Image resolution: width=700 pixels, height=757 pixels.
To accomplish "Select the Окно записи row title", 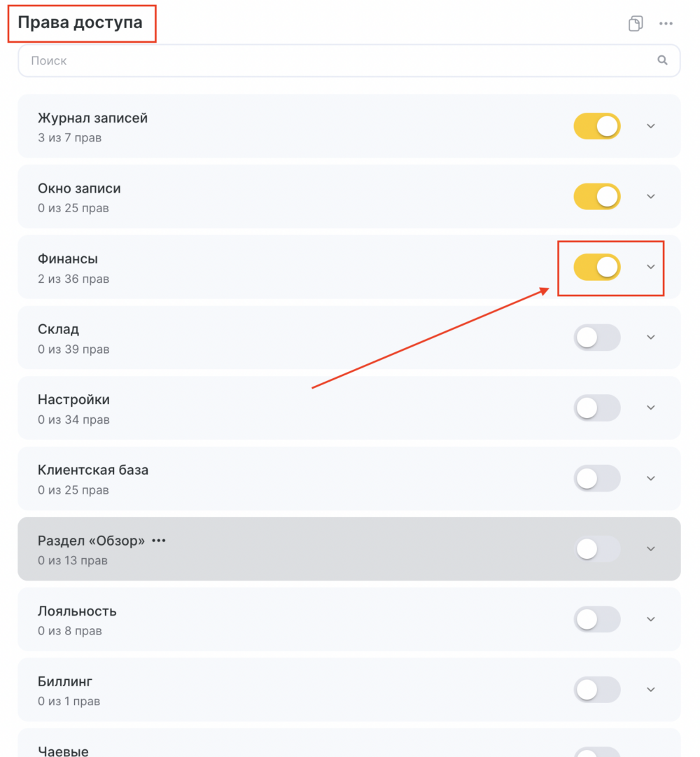I will pos(79,188).
